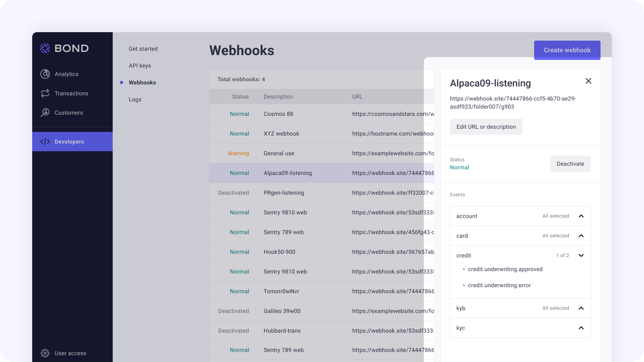Click the Alpaca09-listening panel title
This screenshot has height=362, width=644.
[x=490, y=83]
